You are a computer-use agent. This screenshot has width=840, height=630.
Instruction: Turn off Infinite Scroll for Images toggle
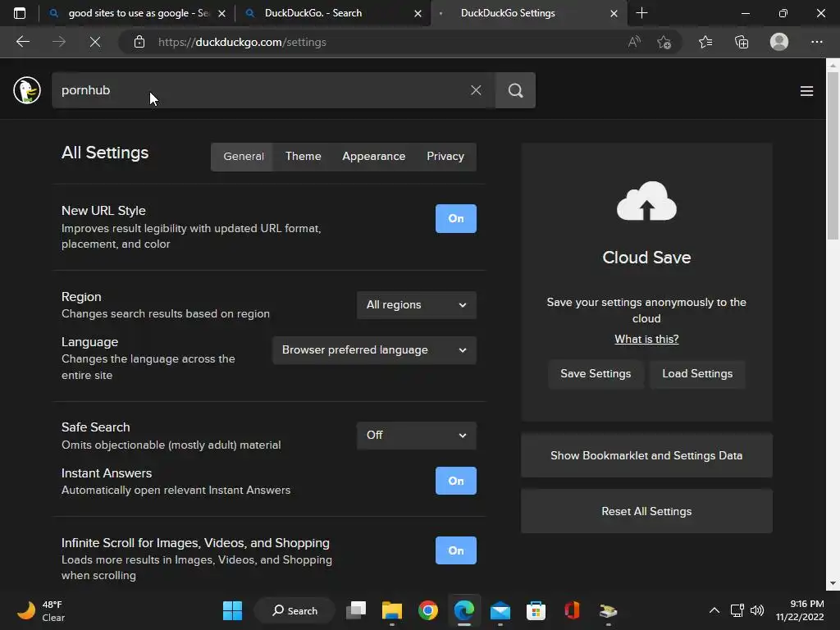tap(456, 550)
